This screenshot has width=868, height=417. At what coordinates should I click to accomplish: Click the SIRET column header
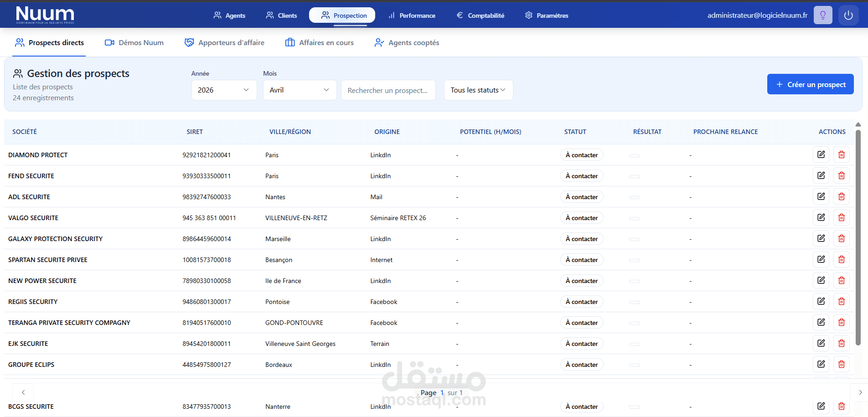coord(195,132)
